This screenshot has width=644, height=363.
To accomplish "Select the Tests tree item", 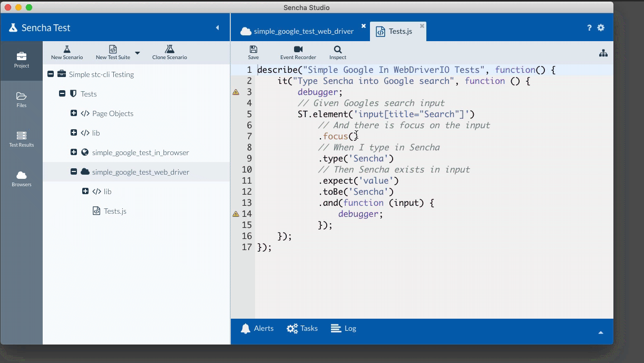I will [136, 94].
